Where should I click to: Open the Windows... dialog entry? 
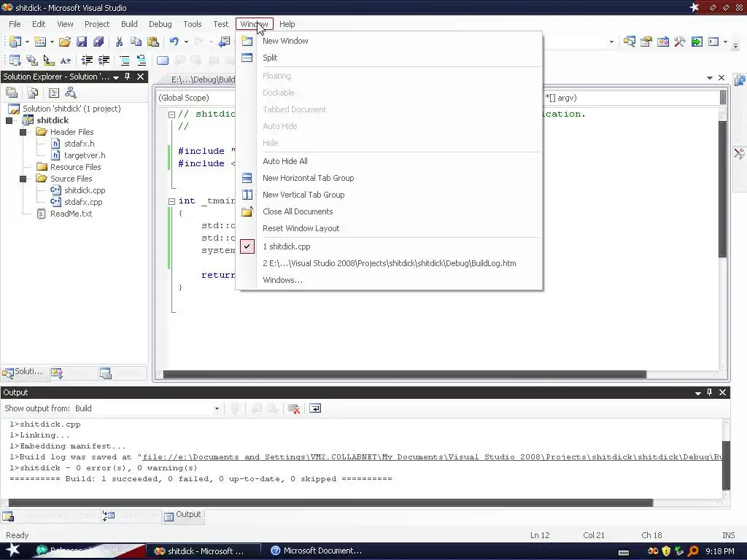[390, 280]
